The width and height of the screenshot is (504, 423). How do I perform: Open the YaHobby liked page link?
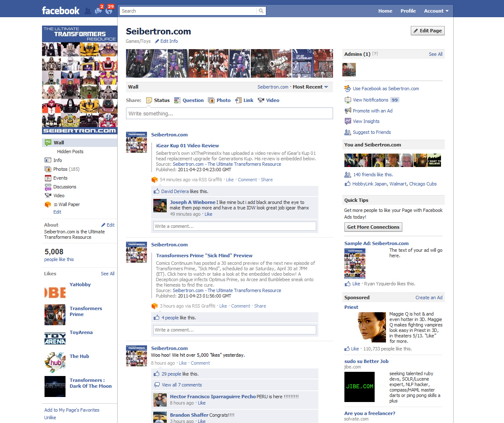tap(80, 285)
